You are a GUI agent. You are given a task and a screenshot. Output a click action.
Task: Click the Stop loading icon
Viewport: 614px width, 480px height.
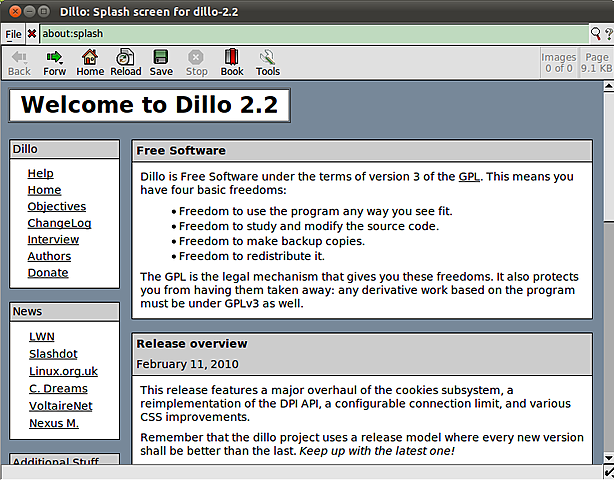coord(196,57)
